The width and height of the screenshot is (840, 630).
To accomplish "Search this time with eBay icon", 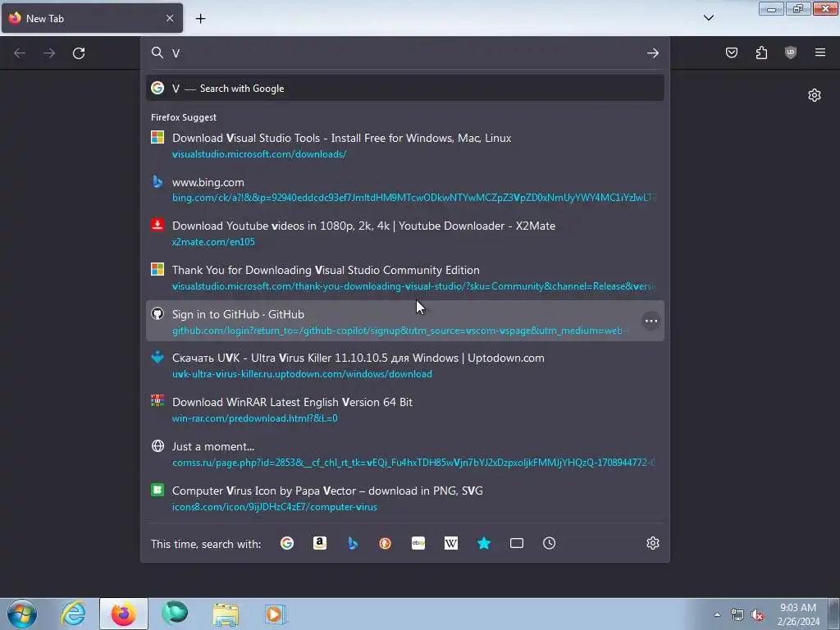I will (x=418, y=543).
